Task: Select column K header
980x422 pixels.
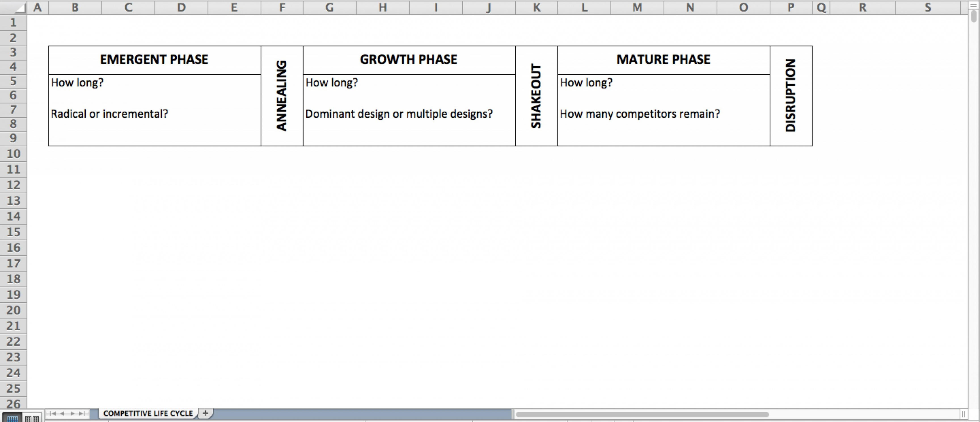Action: pos(537,7)
